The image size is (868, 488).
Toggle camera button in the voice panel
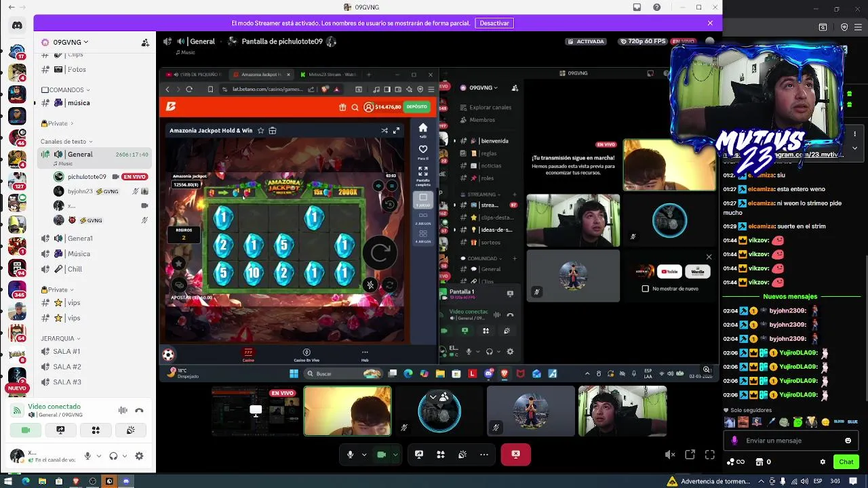pyautogui.click(x=26, y=430)
